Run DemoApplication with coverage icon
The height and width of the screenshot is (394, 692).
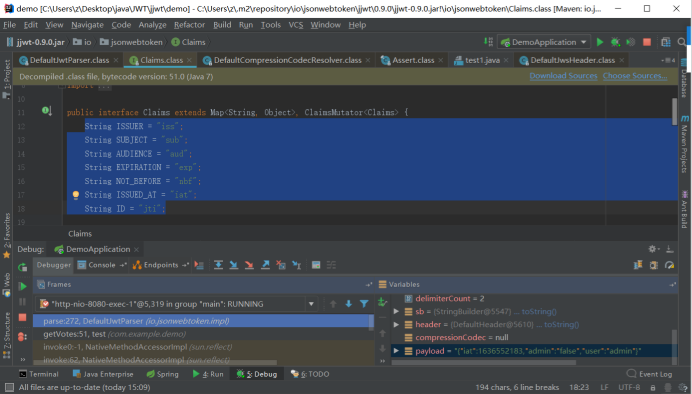pyautogui.click(x=631, y=42)
